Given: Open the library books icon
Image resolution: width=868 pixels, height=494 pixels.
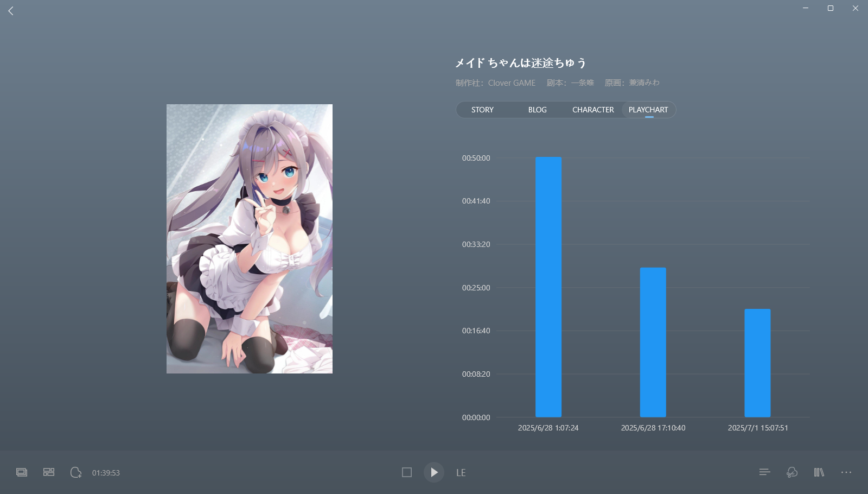Looking at the screenshot, I should 819,472.
